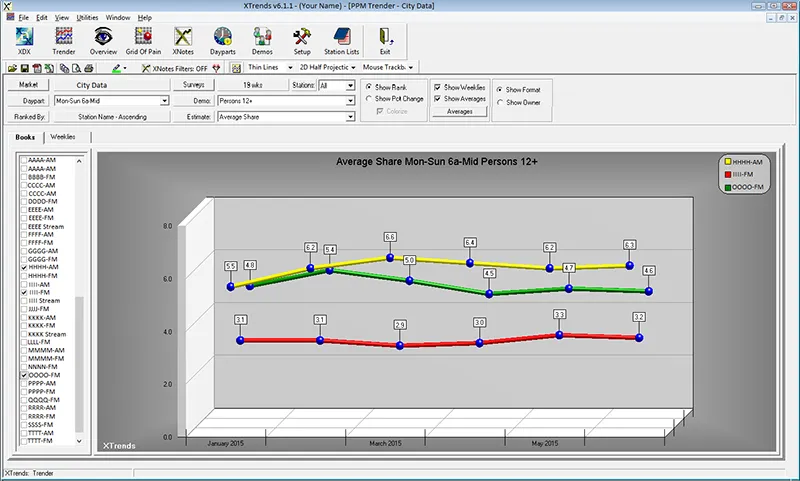Open the Estimate Average Share dropdown

[x=350, y=117]
